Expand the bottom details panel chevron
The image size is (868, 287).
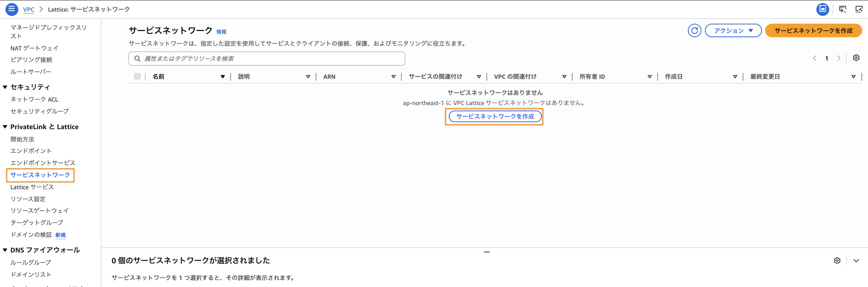856,261
